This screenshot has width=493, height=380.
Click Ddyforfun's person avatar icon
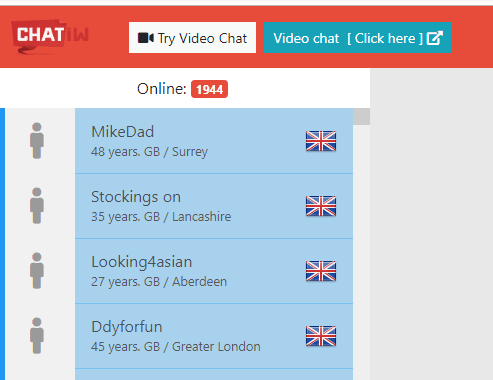coord(37,336)
